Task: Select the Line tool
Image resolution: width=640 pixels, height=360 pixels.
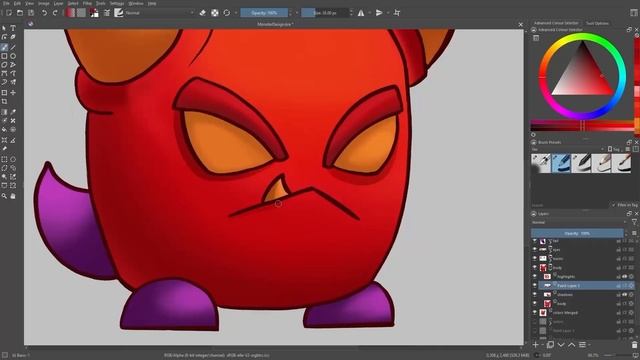Action: 13,47
